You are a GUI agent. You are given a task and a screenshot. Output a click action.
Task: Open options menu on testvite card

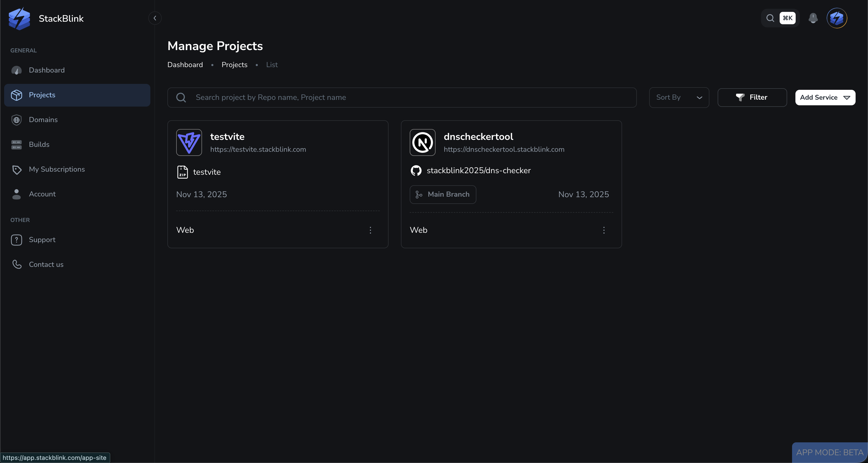[x=370, y=230]
